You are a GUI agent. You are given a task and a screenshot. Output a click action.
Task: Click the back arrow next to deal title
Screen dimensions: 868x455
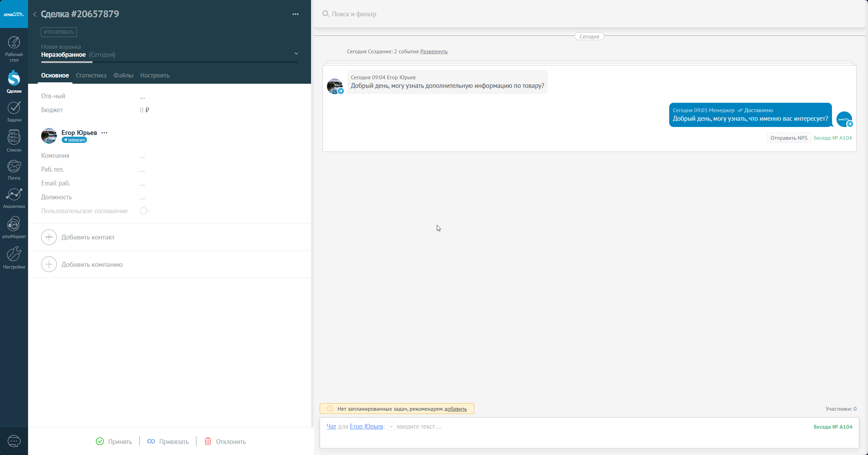pos(35,14)
